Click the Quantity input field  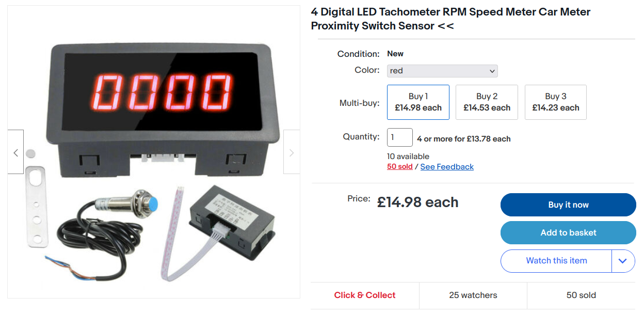pyautogui.click(x=399, y=137)
